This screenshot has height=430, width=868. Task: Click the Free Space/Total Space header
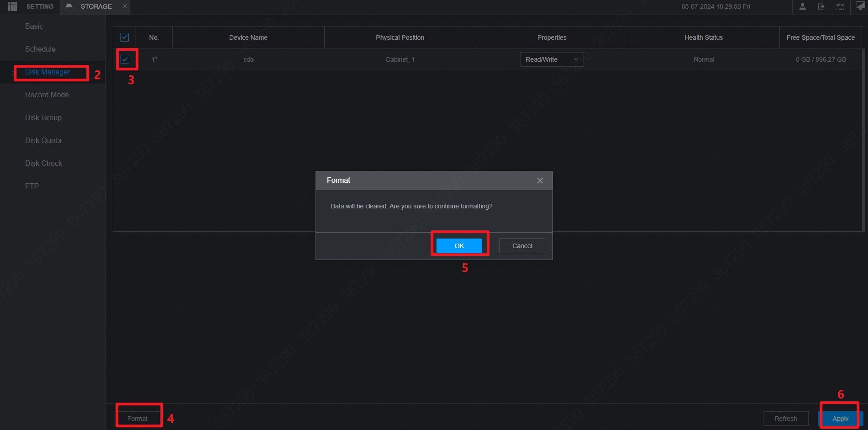click(x=821, y=37)
